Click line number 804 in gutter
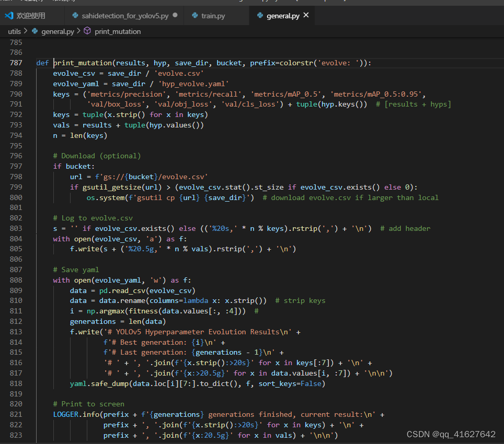This screenshot has height=444, width=504. [16, 239]
